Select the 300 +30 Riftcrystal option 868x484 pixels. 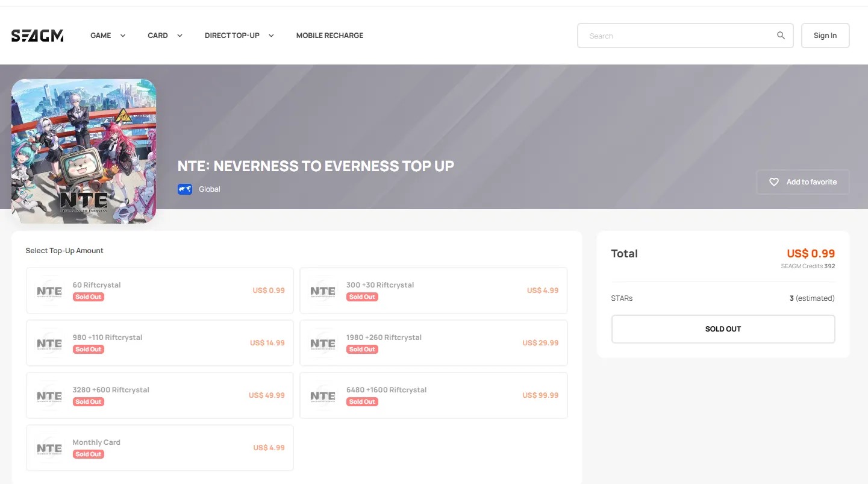434,291
